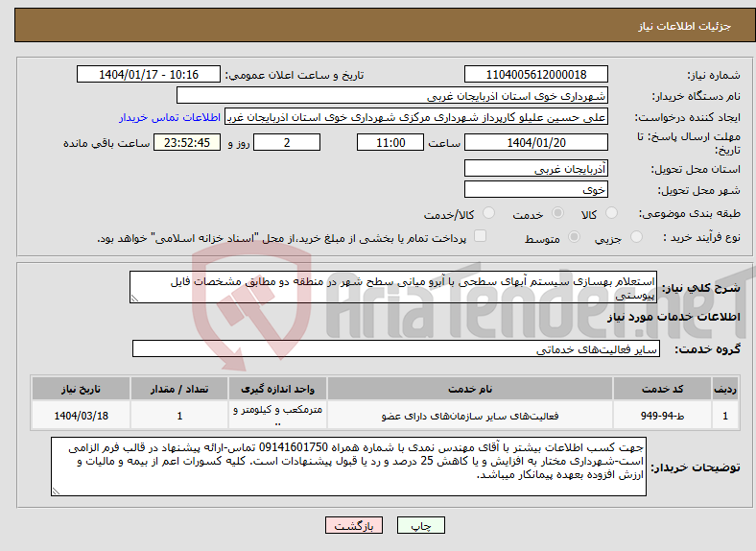Click the شماره نیاز field 1104005612000018
The width and height of the screenshot is (756, 551).
[535, 74]
